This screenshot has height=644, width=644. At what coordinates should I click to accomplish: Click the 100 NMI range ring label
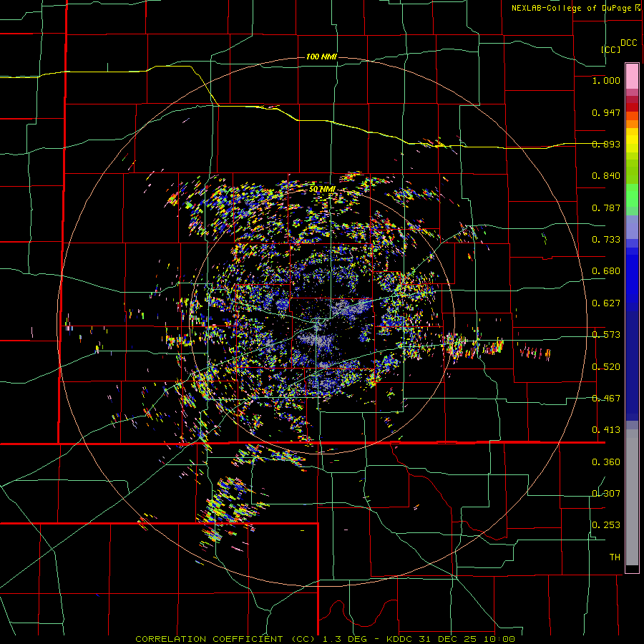pyautogui.click(x=321, y=57)
